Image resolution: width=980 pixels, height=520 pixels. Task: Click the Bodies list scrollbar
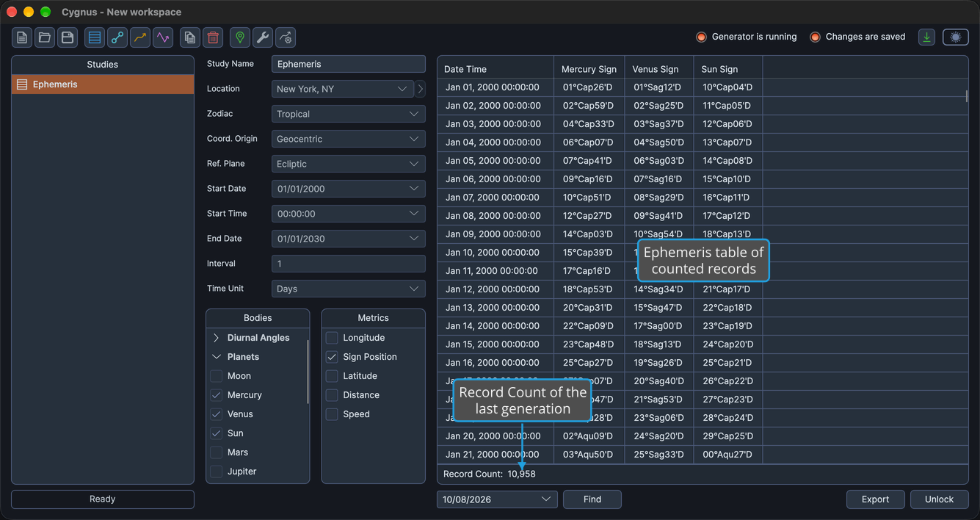tap(308, 371)
